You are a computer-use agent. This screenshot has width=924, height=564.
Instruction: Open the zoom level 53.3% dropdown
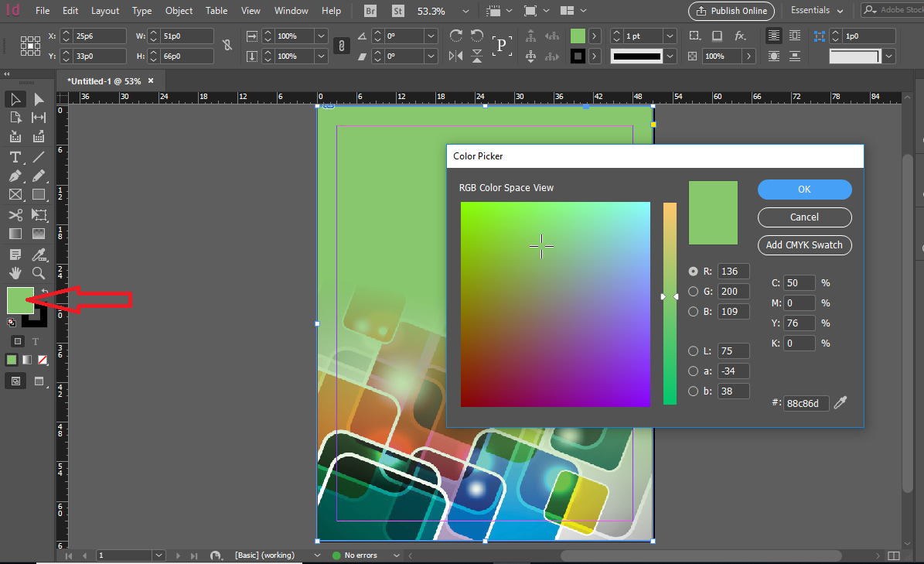pyautogui.click(x=465, y=12)
